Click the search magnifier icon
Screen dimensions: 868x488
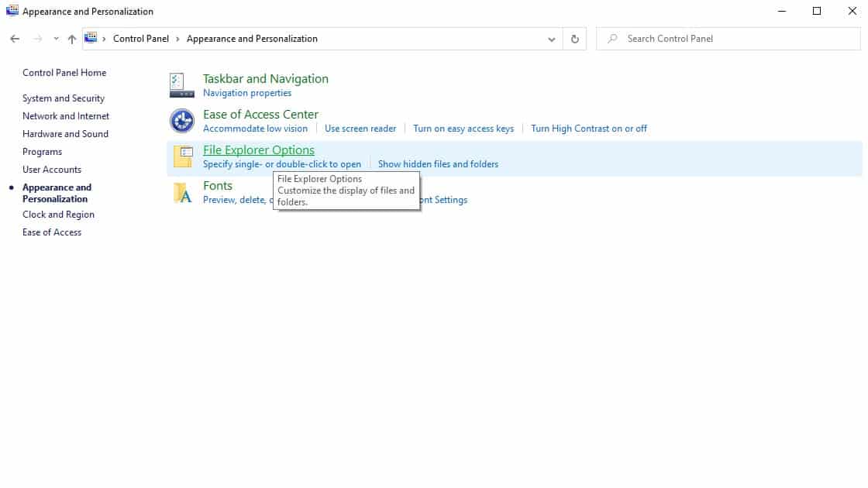(x=612, y=39)
